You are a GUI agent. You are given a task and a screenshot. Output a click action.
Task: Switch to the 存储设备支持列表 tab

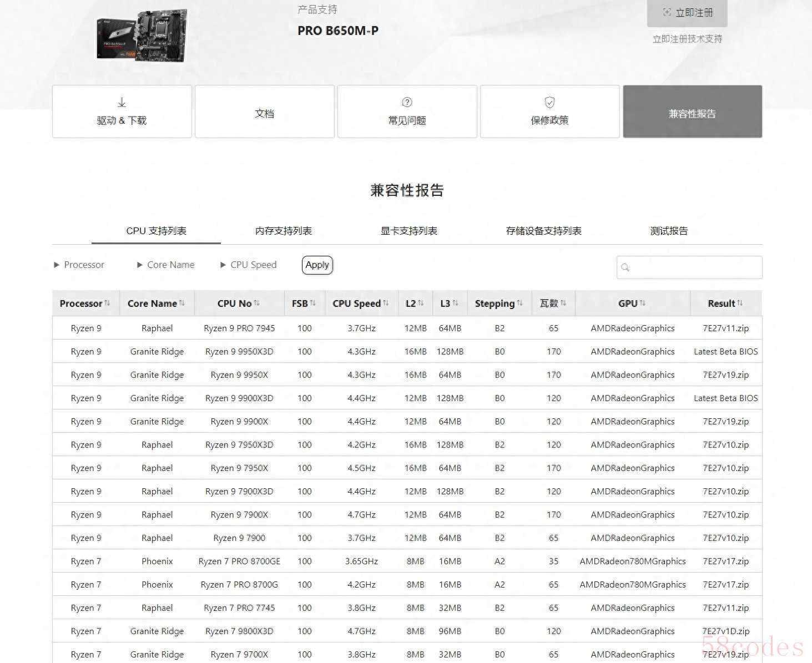click(x=543, y=231)
